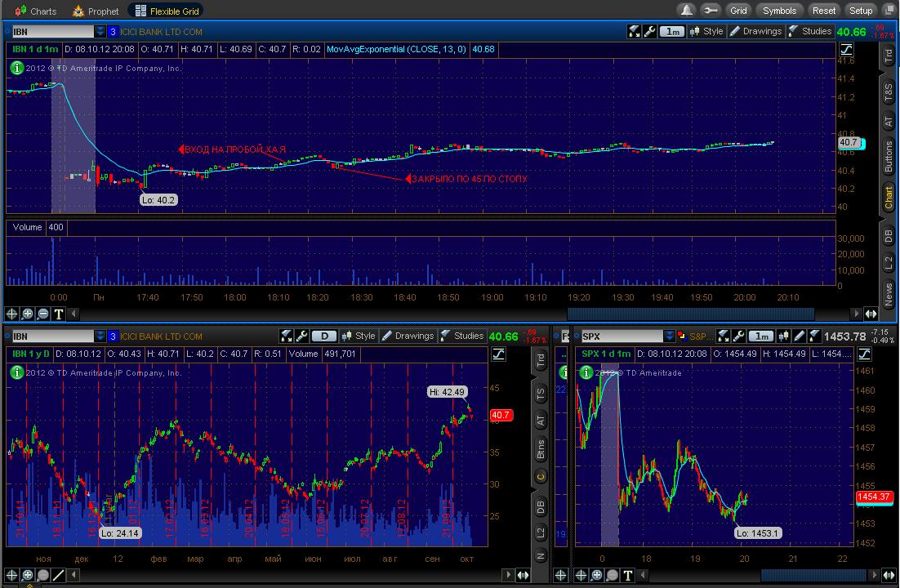Click the blue 3 color link in bottom-left chart
Screen dimensions: 900x588
(x=113, y=336)
